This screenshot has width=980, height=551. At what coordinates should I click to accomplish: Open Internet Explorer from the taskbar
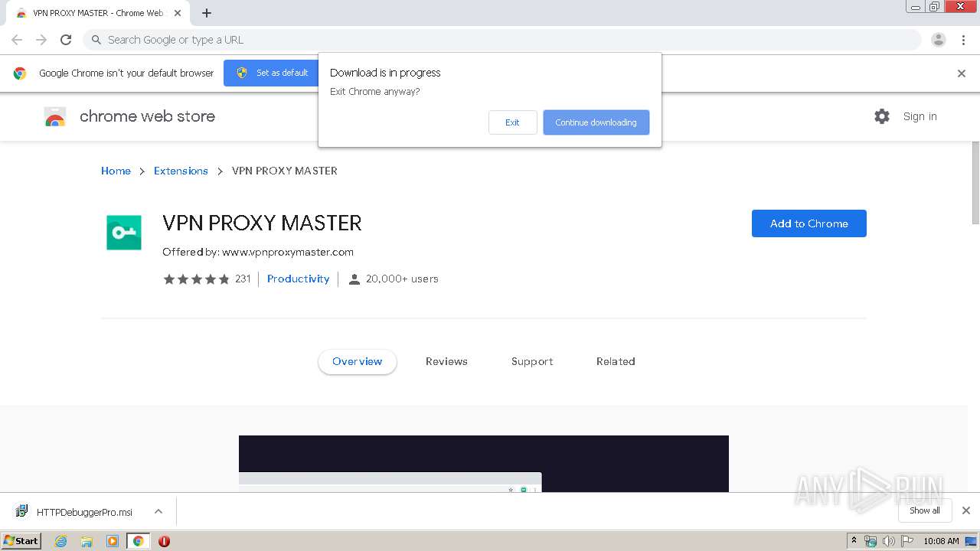(61, 541)
